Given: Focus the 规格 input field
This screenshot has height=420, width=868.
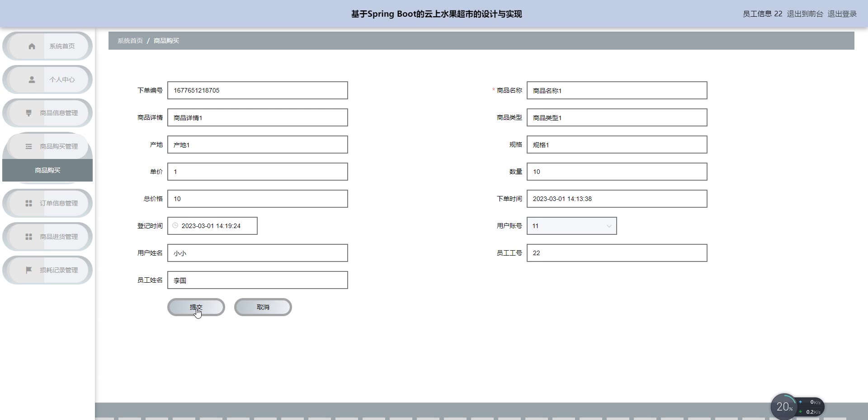Looking at the screenshot, I should tap(617, 145).
